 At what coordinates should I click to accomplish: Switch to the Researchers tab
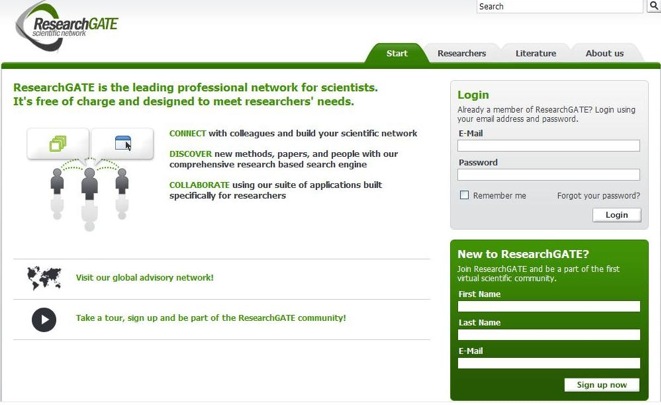(x=461, y=53)
